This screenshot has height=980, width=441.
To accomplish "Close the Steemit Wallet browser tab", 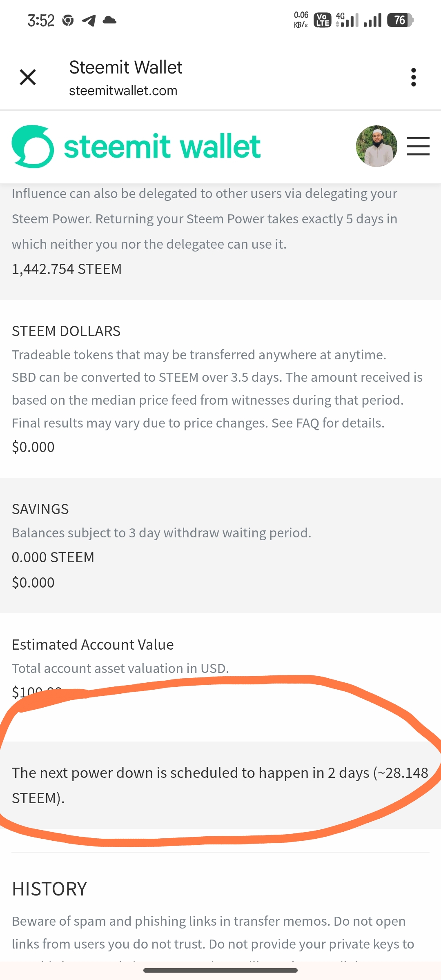I will tap(28, 77).
